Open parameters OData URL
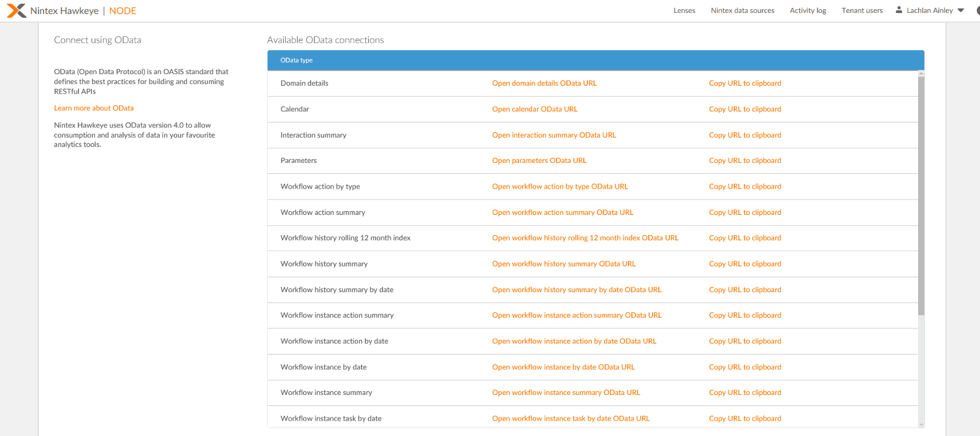 [539, 160]
